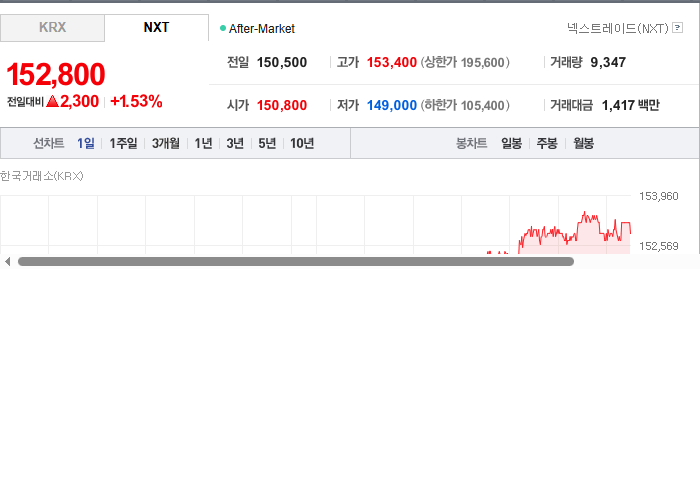Click the high price 153,400
This screenshot has width=700, height=490.
(392, 62)
